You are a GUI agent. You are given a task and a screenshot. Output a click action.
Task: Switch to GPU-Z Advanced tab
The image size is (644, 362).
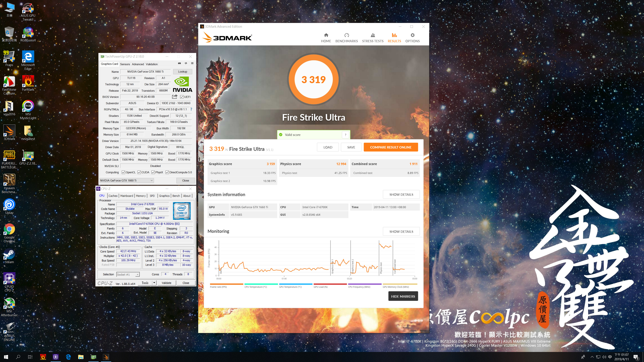(138, 64)
